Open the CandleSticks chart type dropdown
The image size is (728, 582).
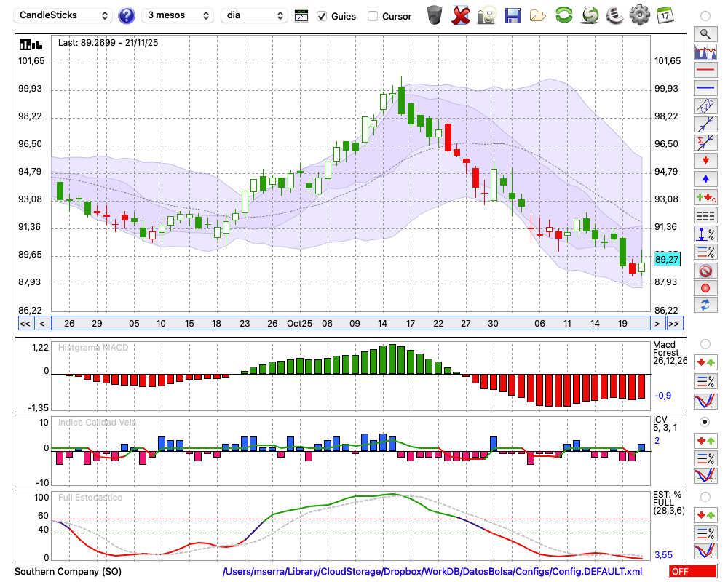(63, 15)
